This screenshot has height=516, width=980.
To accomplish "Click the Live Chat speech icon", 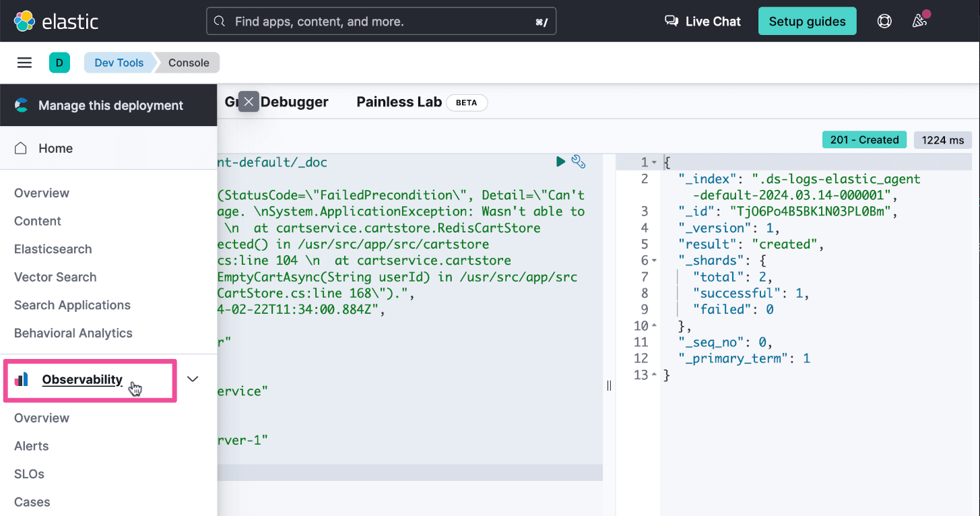I will [672, 21].
